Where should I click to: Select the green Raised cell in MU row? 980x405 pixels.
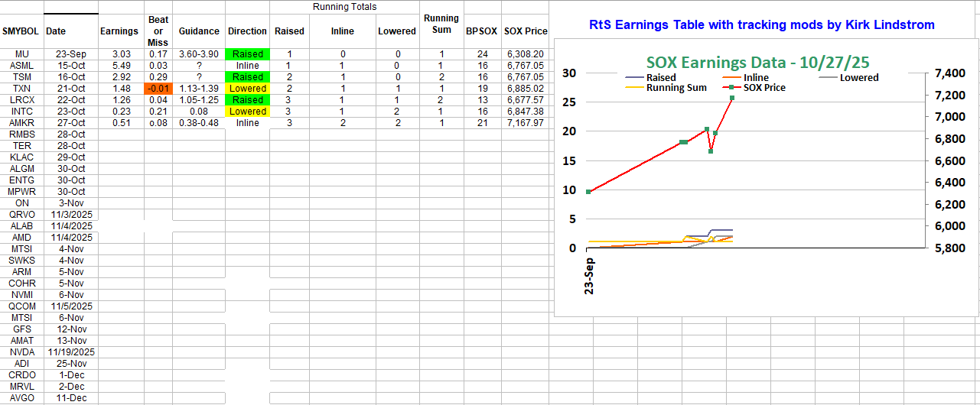click(248, 54)
